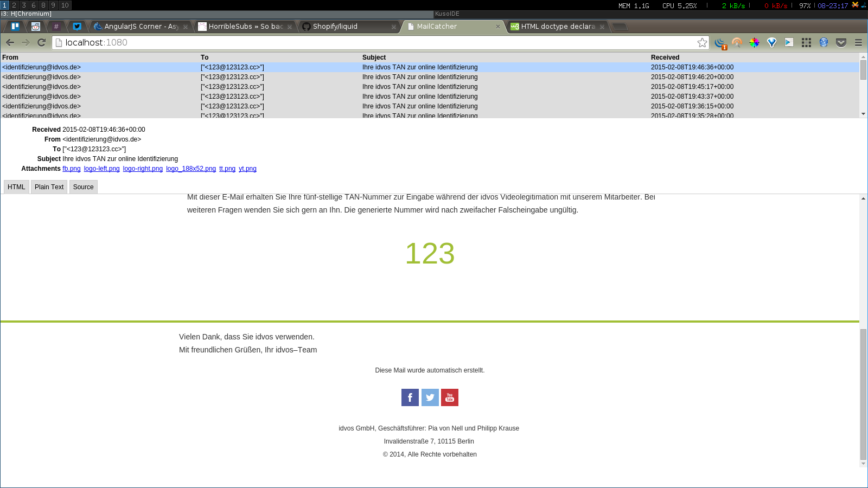Viewport: 868px width, 488px height.
Task: Click the browser forward arrow
Action: (x=25, y=42)
